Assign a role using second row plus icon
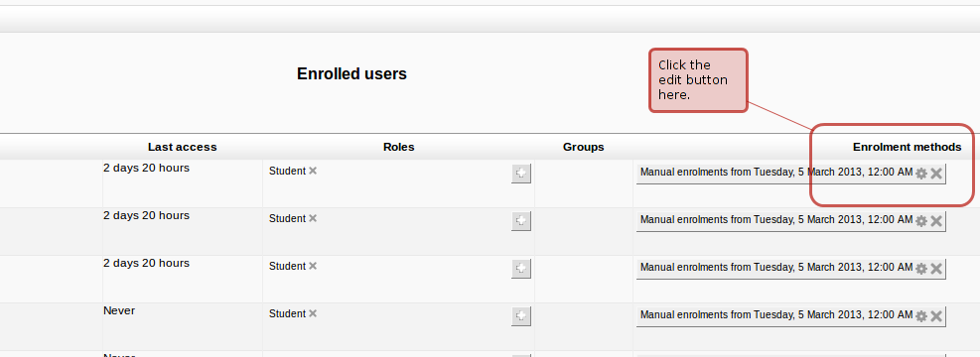The width and height of the screenshot is (980, 357). pos(521,221)
